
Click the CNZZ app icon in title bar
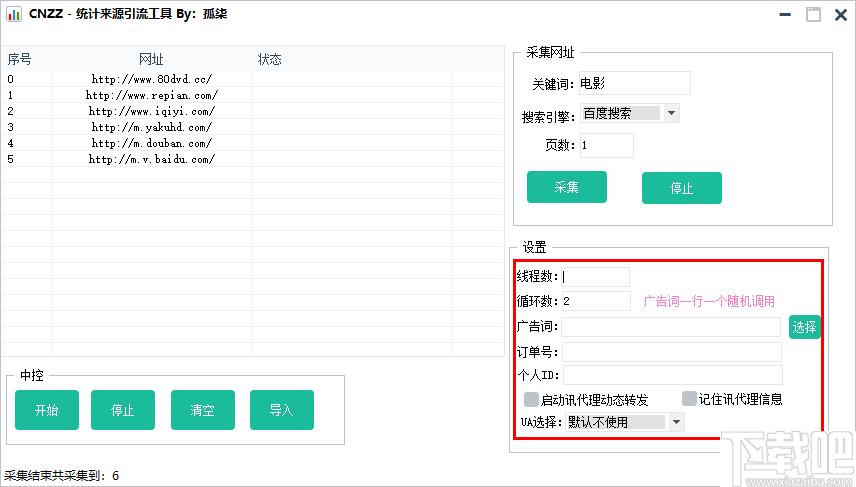[14, 14]
